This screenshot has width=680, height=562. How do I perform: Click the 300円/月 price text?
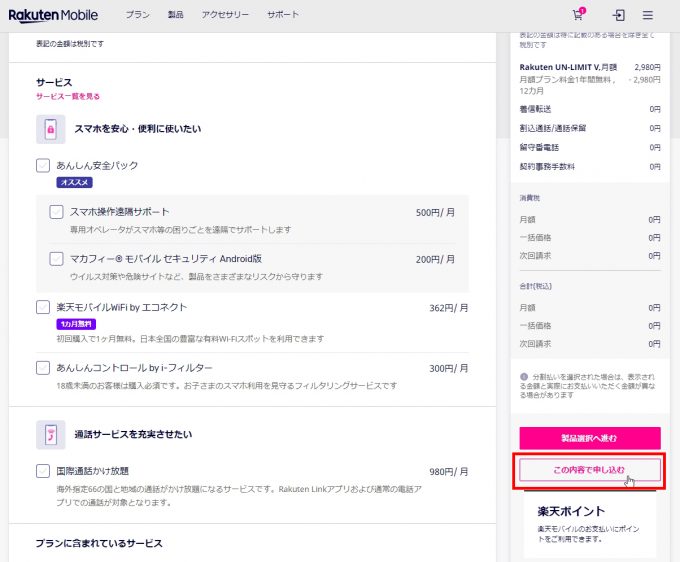pos(449,369)
